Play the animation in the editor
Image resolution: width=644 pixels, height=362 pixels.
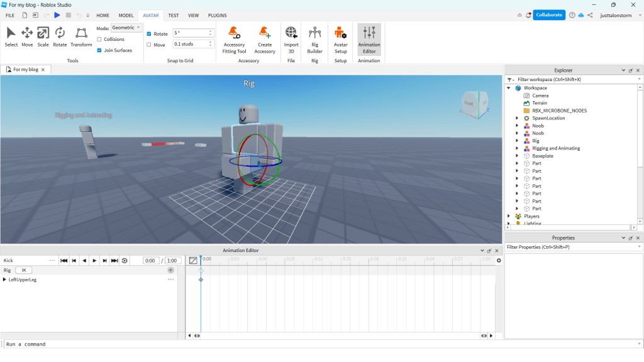coord(94,261)
